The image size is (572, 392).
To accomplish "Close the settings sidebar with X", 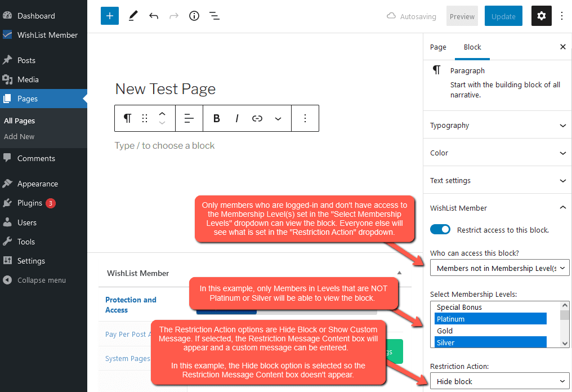I will point(563,47).
